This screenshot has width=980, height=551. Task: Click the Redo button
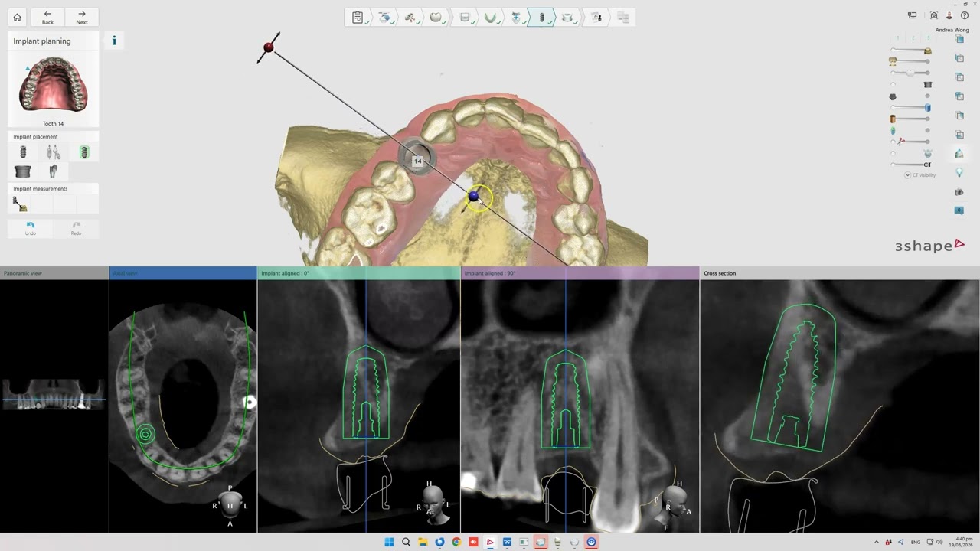76,227
